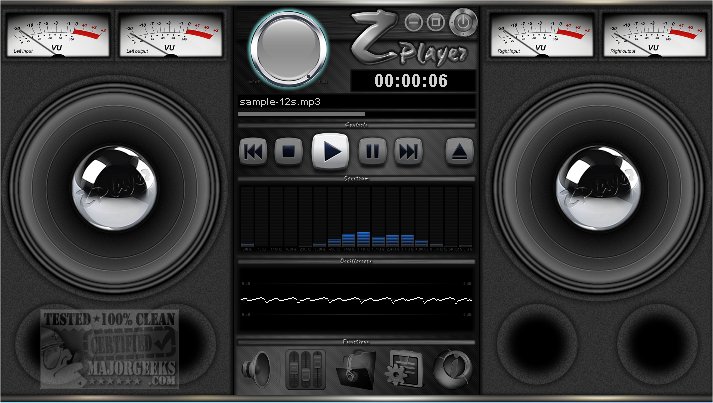The height and width of the screenshot is (403, 713).
Task: Click the large silver volume knob
Action: (x=288, y=48)
